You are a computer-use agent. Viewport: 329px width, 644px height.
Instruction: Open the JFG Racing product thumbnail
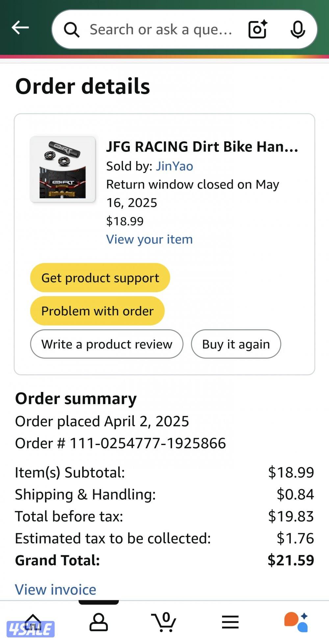(63, 169)
